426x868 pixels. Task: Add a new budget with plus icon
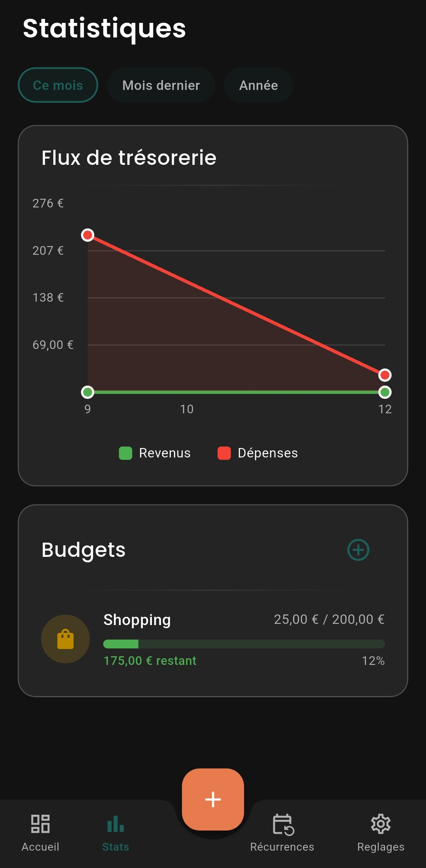pos(358,550)
